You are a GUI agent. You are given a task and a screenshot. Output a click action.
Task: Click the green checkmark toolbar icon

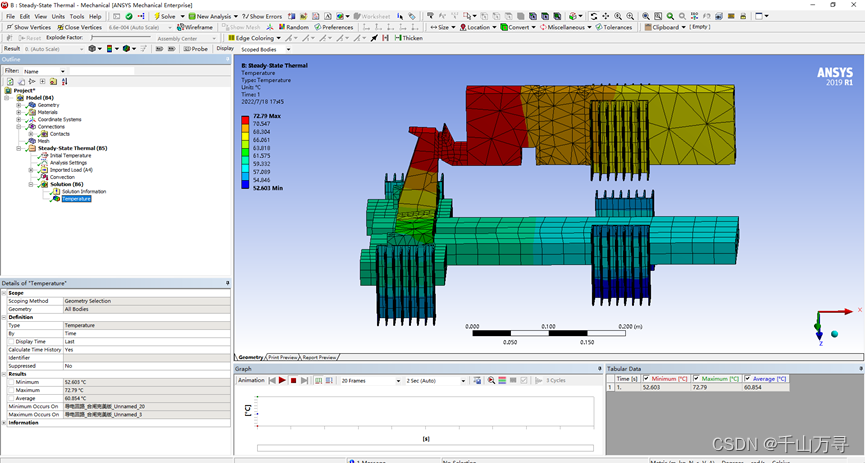coord(129,16)
